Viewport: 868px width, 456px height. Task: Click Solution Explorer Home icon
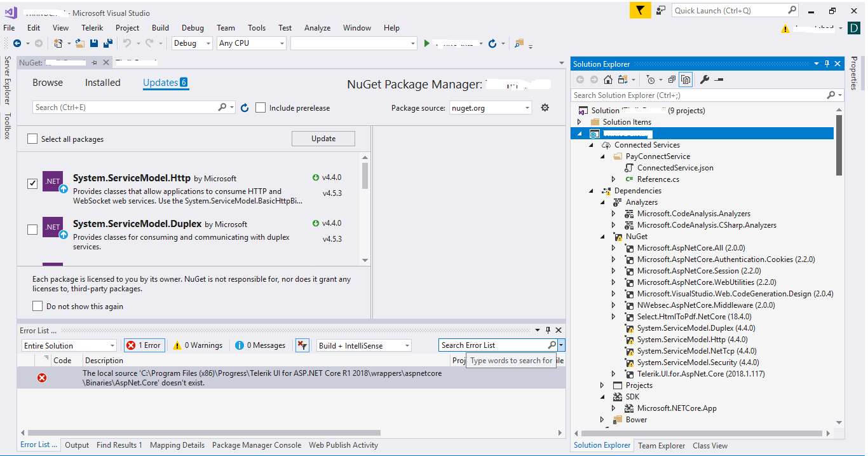[x=608, y=79]
